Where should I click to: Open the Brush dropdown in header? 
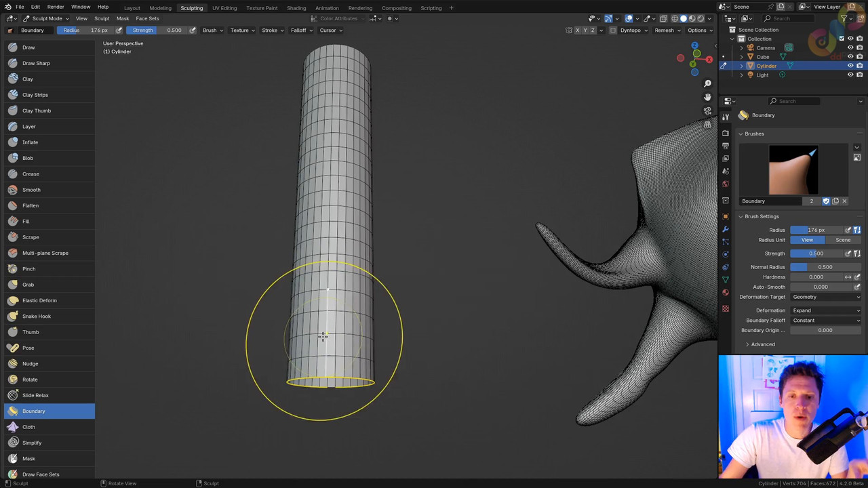212,30
